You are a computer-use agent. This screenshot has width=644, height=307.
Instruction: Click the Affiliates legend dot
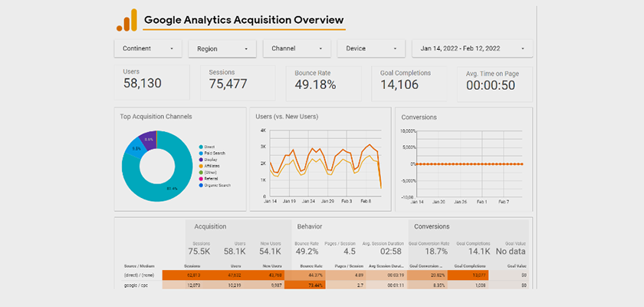click(200, 166)
